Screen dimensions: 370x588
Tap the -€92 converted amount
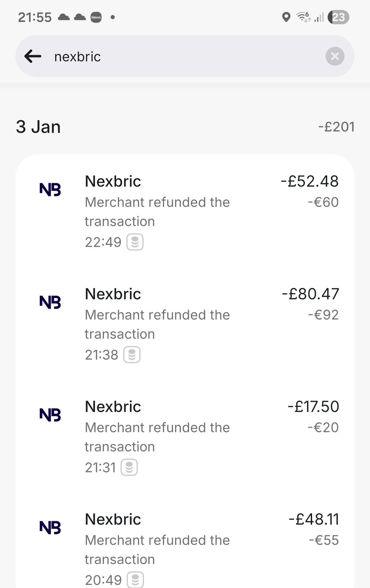[x=323, y=315]
